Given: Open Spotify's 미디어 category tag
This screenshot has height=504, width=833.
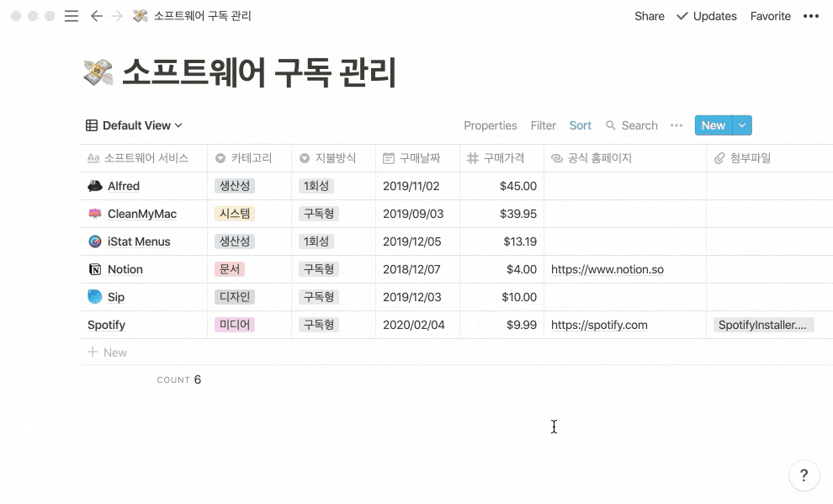Looking at the screenshot, I should [x=234, y=325].
